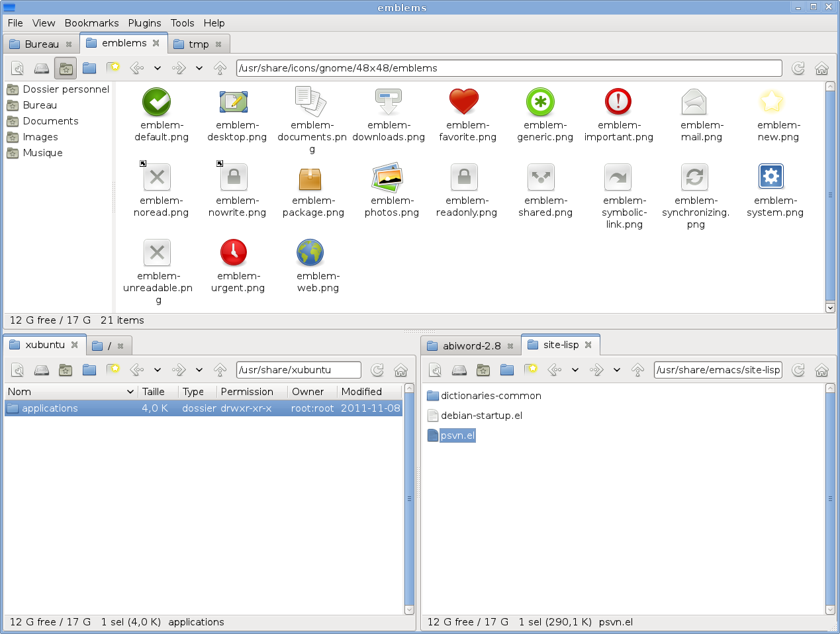Toggle the devices drive icon in the xubuntu panel
This screenshot has width=840, height=634.
click(42, 370)
